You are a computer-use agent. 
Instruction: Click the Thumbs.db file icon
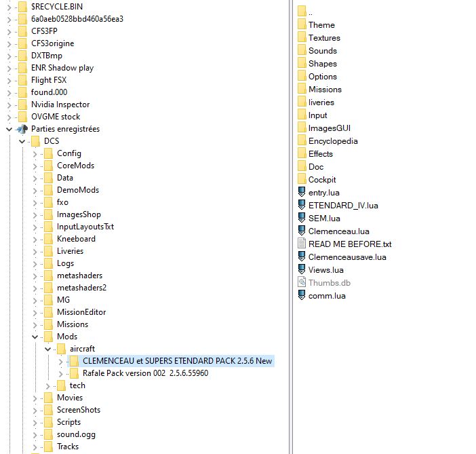pos(302,282)
